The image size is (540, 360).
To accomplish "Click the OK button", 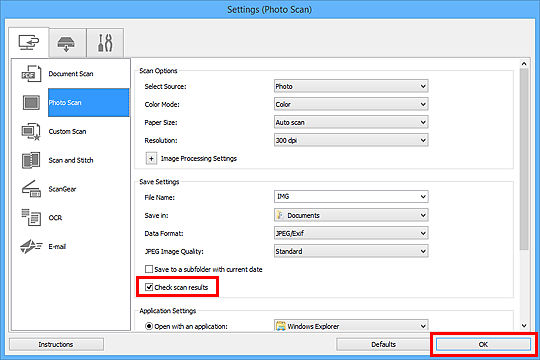I will pos(483,344).
